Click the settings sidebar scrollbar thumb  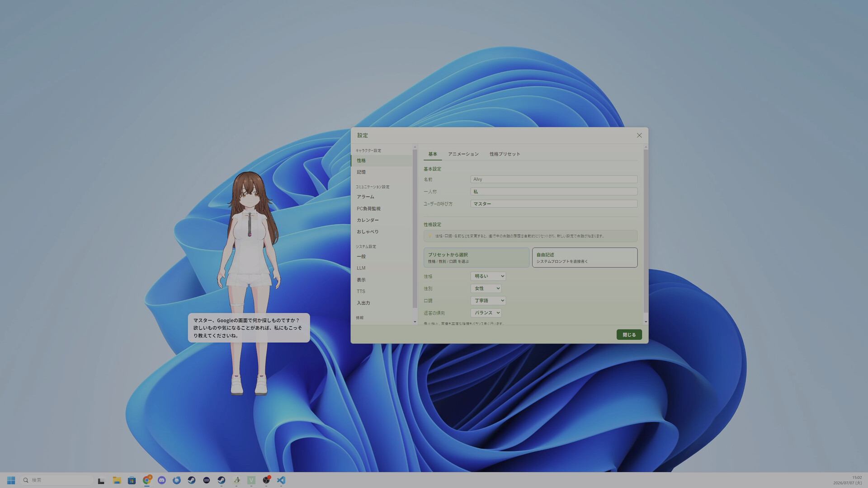click(x=415, y=229)
